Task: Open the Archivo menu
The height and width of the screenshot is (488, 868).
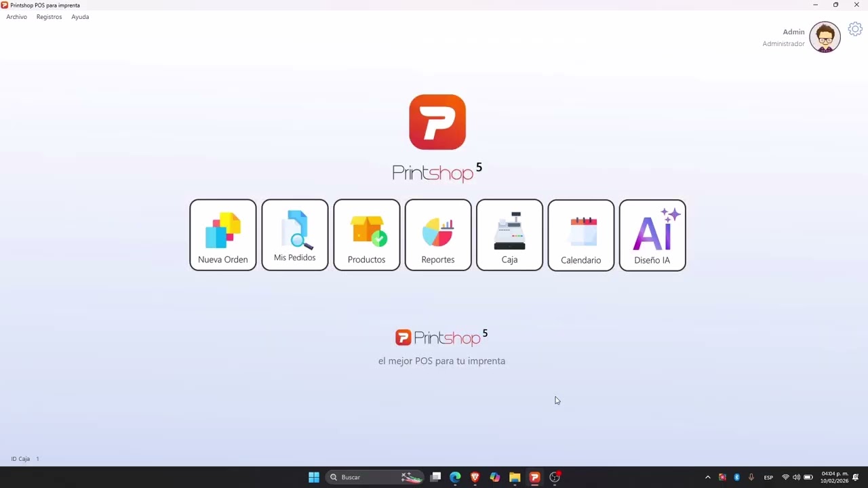Action: tap(17, 17)
